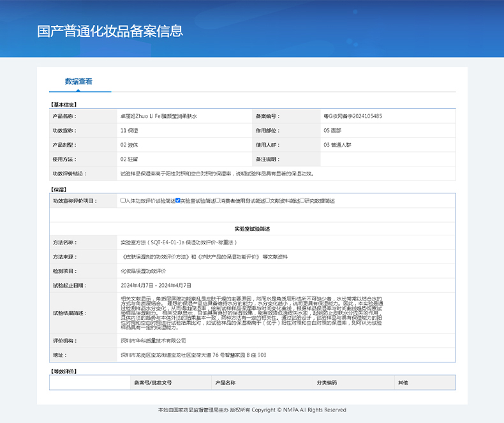Click the 功效宣称评价项目 label cell
The width and height of the screenshot is (504, 423).
click(x=83, y=201)
